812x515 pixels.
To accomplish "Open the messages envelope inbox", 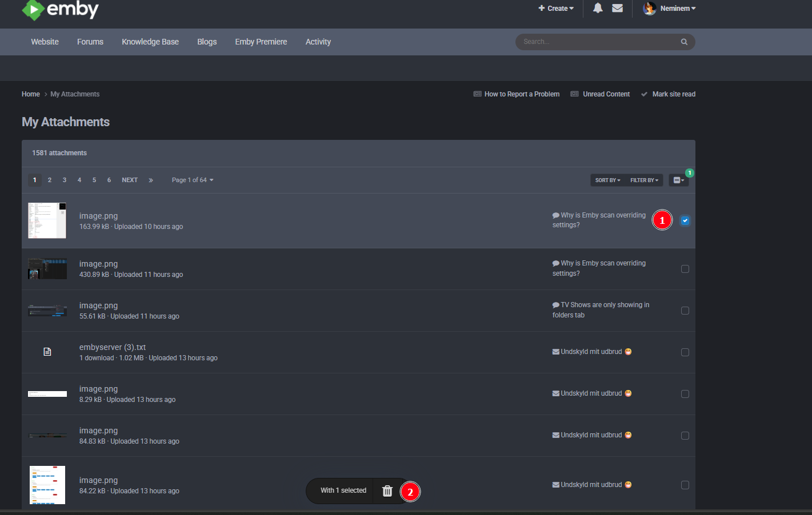I will click(617, 8).
